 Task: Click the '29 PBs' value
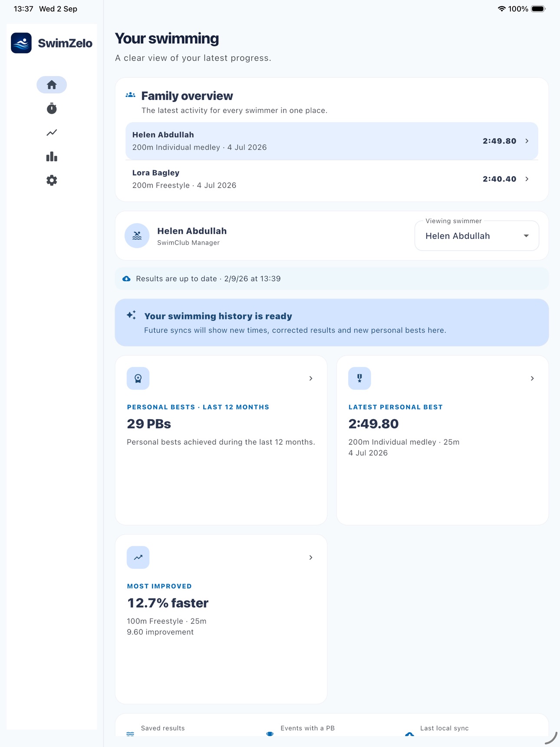coord(149,424)
